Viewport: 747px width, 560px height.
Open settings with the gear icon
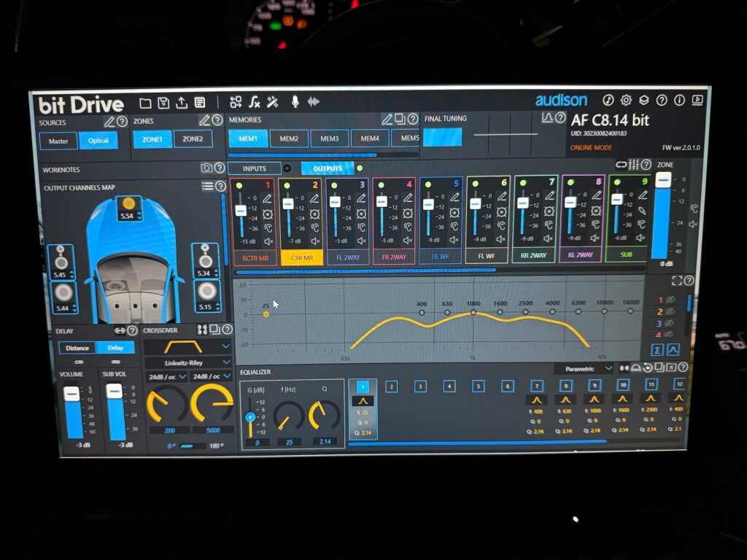(x=626, y=100)
